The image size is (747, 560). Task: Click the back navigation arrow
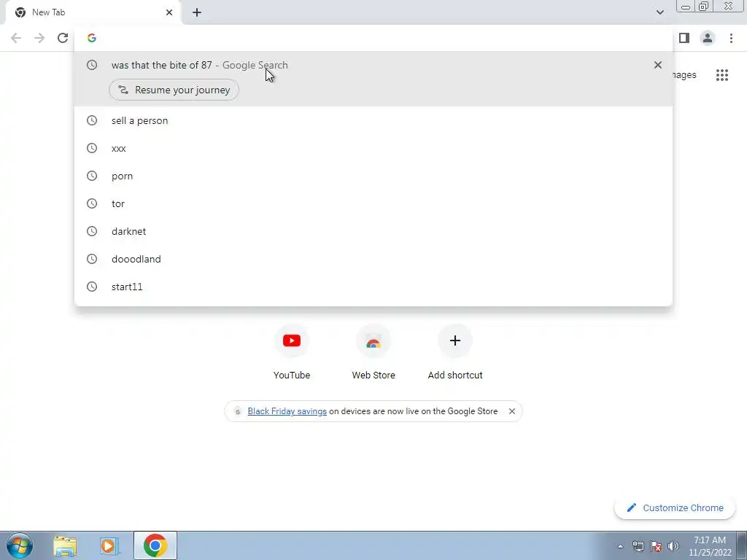16,38
